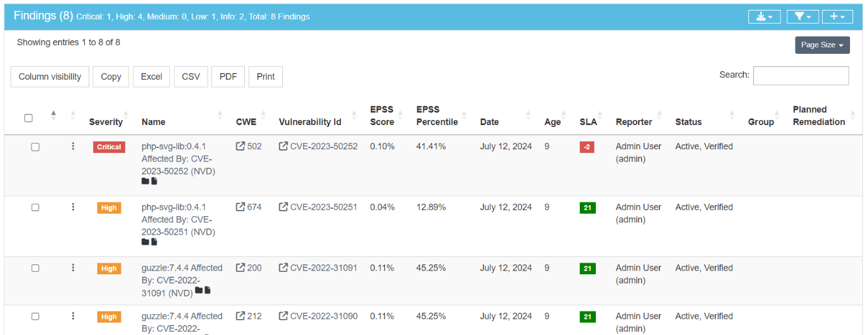Click folder icon under CVE-2023-50252 finding name
Viewport: 868px width, 335px height.
click(145, 181)
